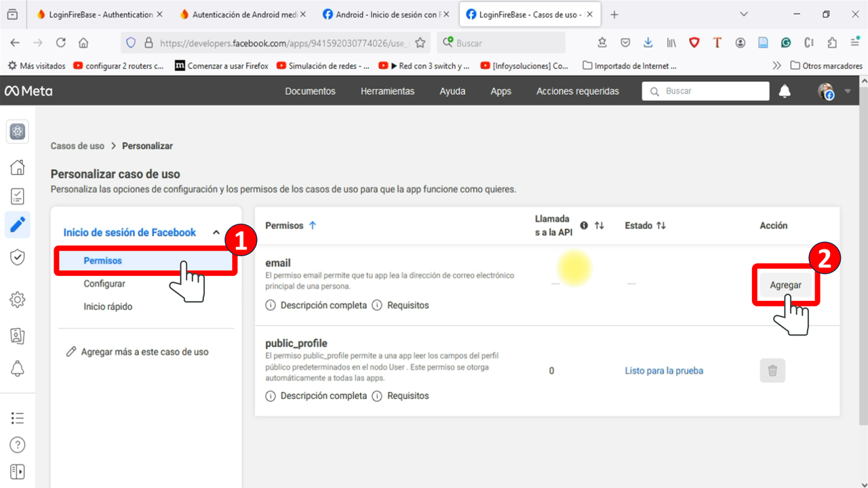The image size is (868, 488).
Task: Open the Meta dashboard home icon
Action: (18, 167)
